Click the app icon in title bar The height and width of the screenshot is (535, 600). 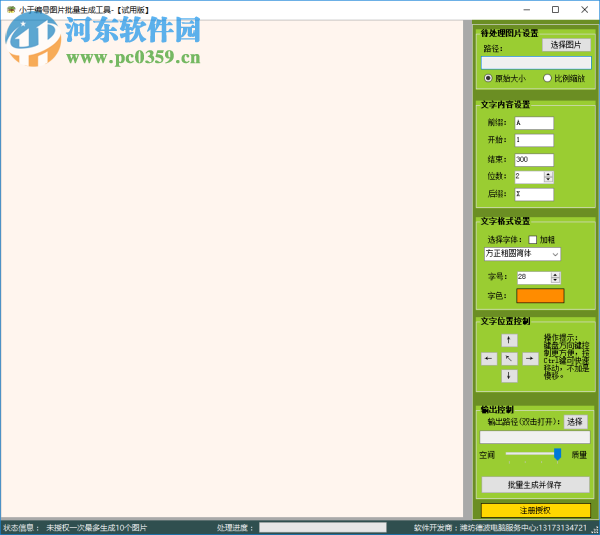pyautogui.click(x=11, y=10)
